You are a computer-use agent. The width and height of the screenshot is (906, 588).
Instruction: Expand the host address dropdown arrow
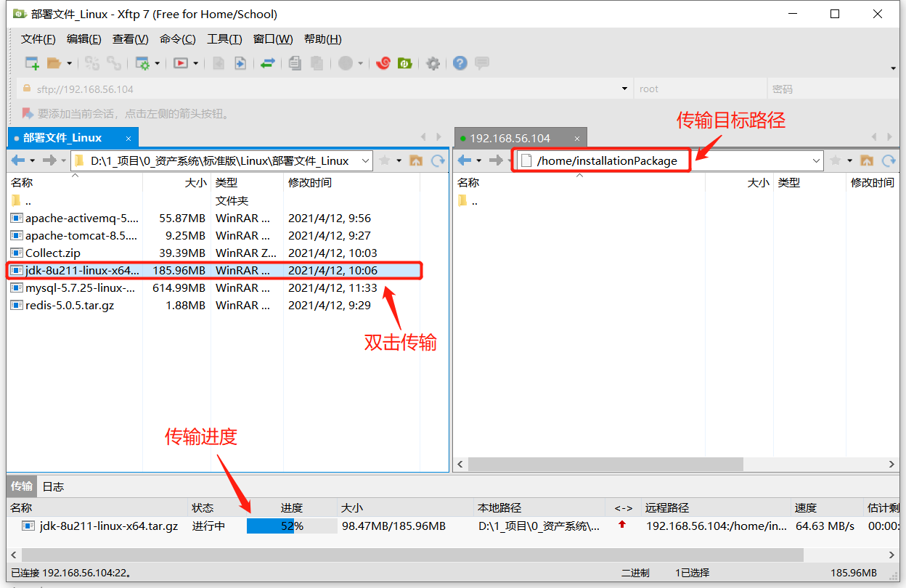point(624,89)
